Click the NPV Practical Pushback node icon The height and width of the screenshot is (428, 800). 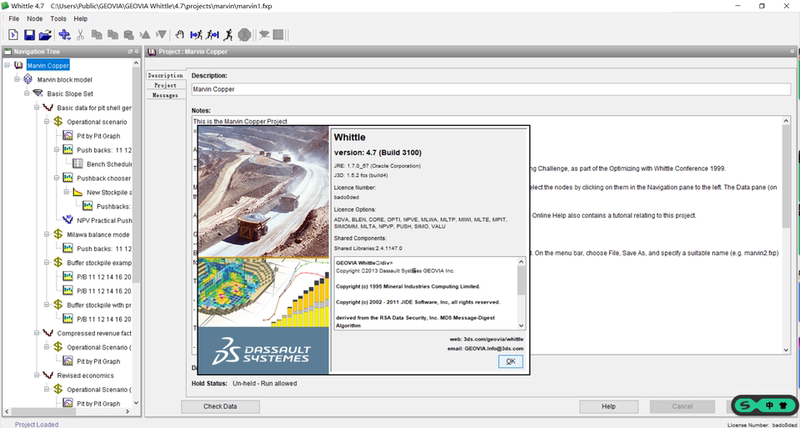[68, 220]
